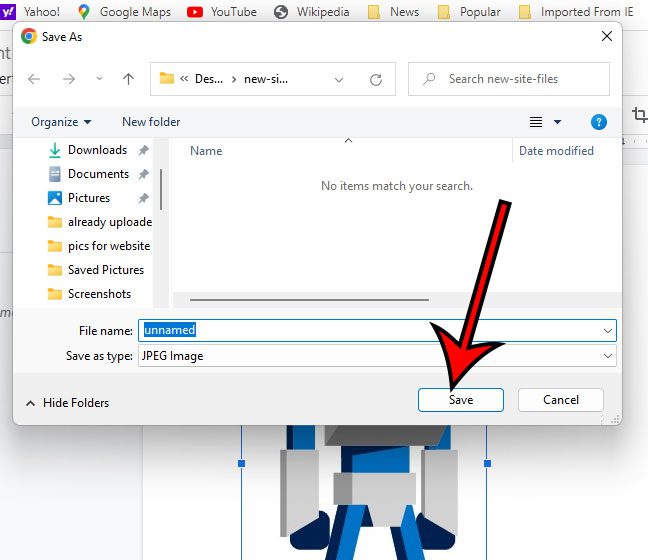Collapse folders with Hide Folders
Screen dimensions: 648x560
coord(67,402)
